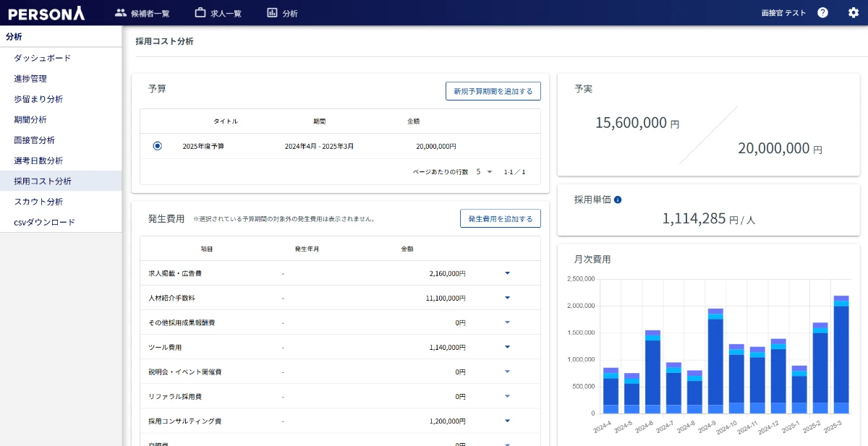Click the analysis chart icon in navbar
This screenshot has height=446, width=868.
[x=272, y=12]
